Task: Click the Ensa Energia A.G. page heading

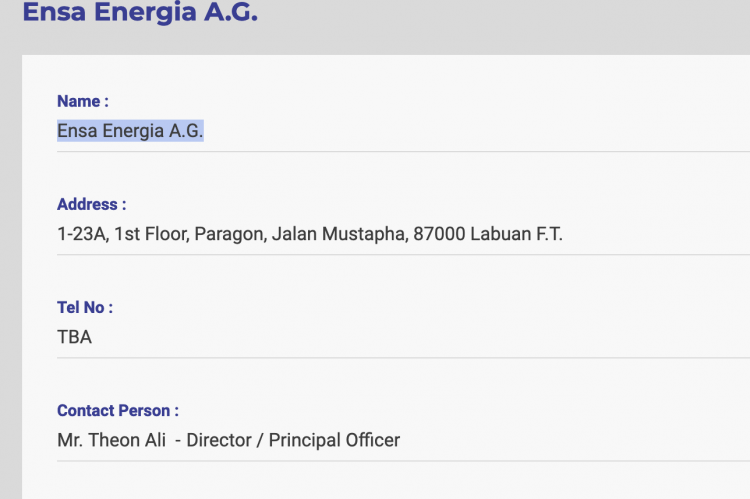Action: click(140, 12)
